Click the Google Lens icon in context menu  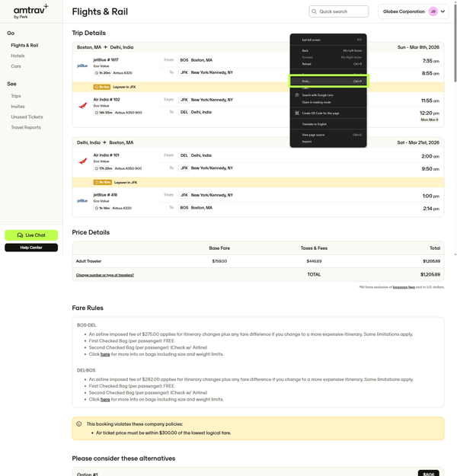[x=297, y=95]
